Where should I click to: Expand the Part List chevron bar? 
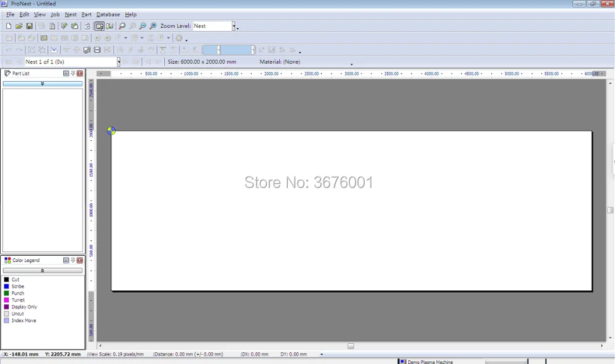tap(43, 84)
